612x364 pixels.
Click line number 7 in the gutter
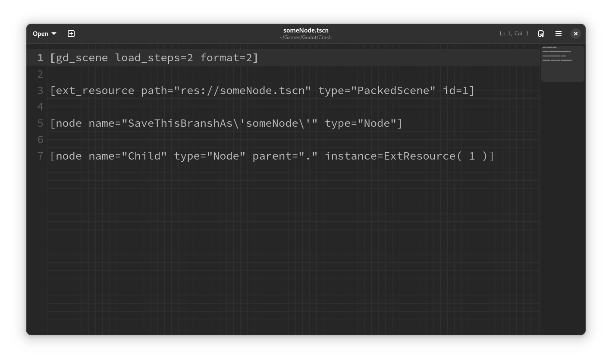40,156
